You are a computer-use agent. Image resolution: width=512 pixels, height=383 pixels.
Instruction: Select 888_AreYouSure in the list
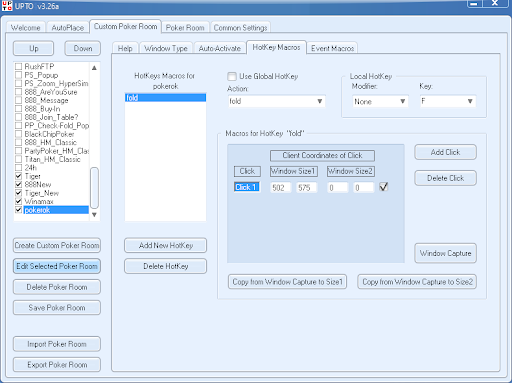(x=51, y=92)
